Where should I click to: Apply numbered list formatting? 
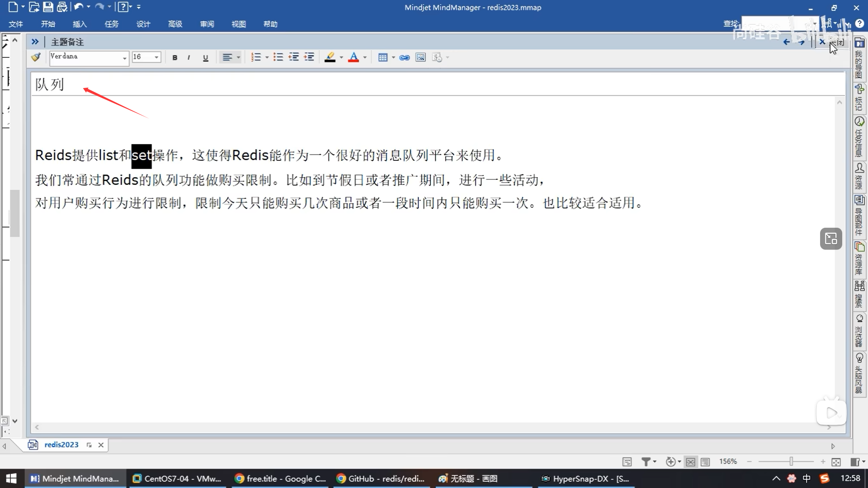tap(256, 57)
